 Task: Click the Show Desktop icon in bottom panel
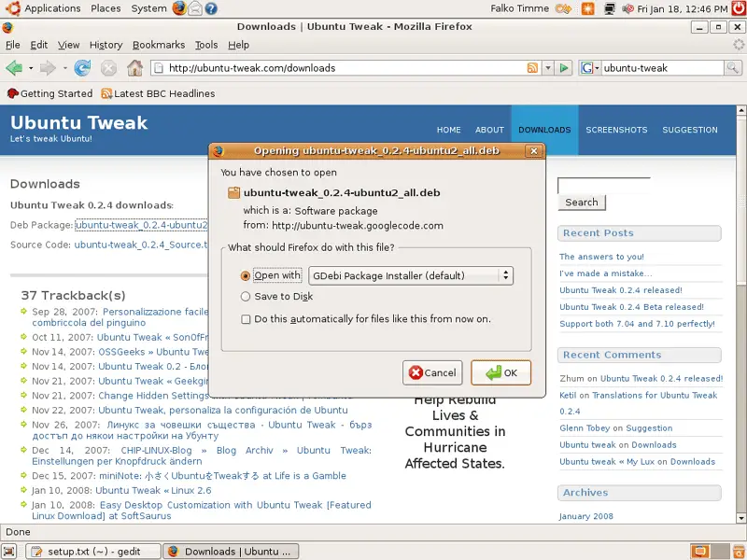point(9,552)
